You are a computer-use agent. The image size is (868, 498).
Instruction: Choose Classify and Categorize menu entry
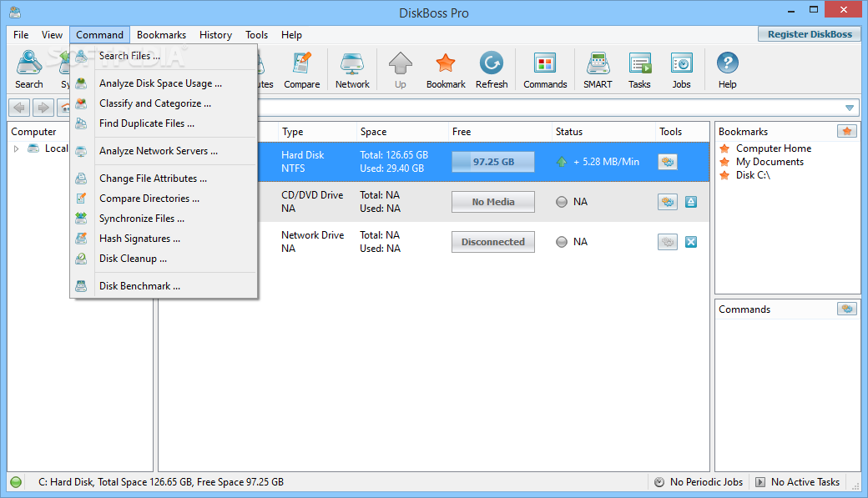[x=164, y=103]
